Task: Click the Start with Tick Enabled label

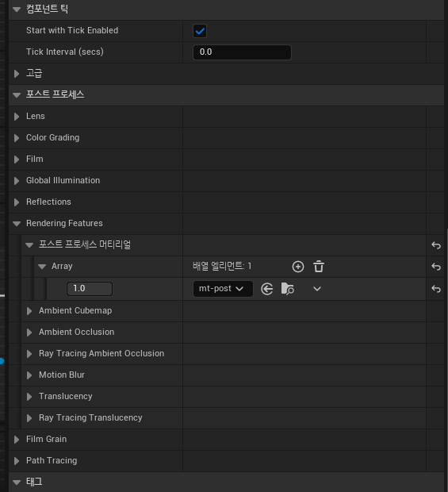Action: coord(72,30)
